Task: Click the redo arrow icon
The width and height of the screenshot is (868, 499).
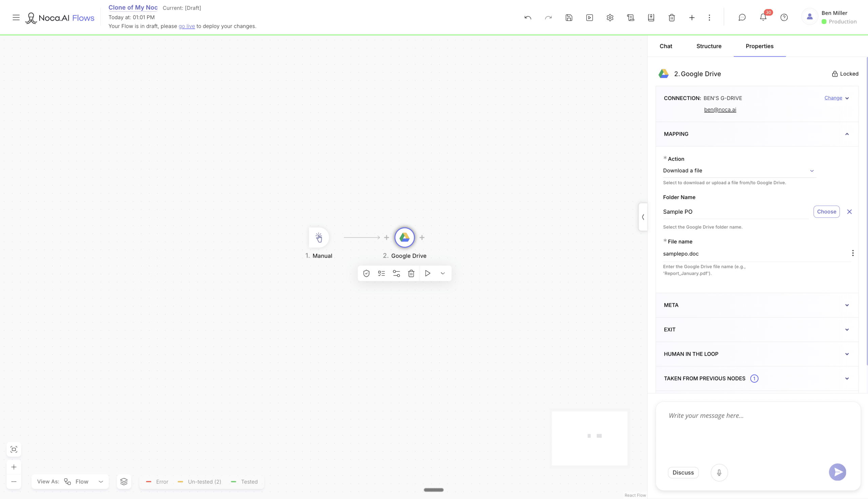Action: [x=548, y=18]
